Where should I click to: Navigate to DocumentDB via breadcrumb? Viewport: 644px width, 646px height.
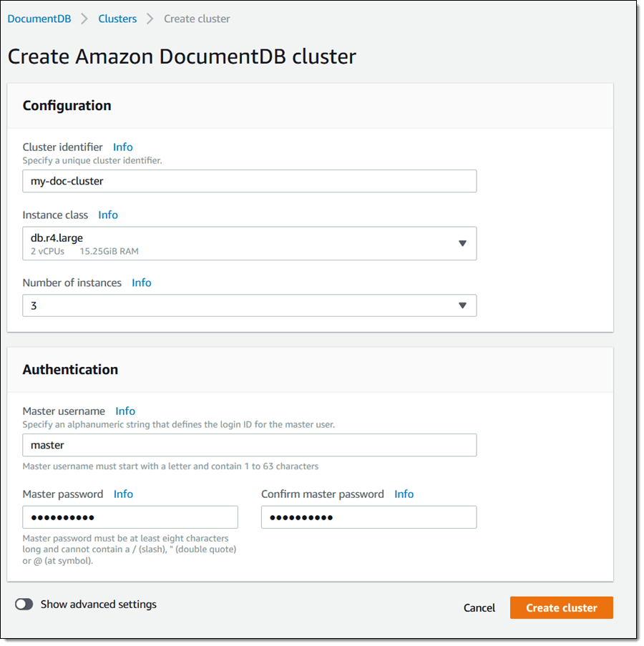coord(39,19)
